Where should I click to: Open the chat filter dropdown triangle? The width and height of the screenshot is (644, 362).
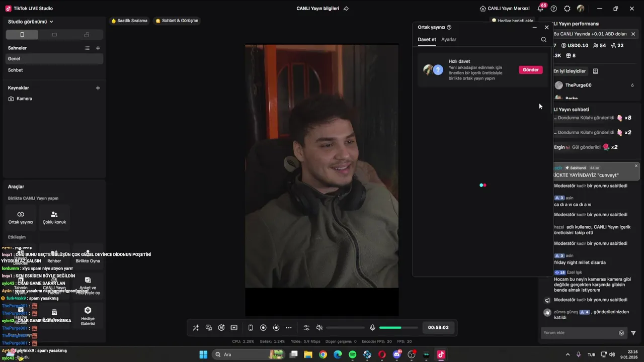(x=633, y=333)
